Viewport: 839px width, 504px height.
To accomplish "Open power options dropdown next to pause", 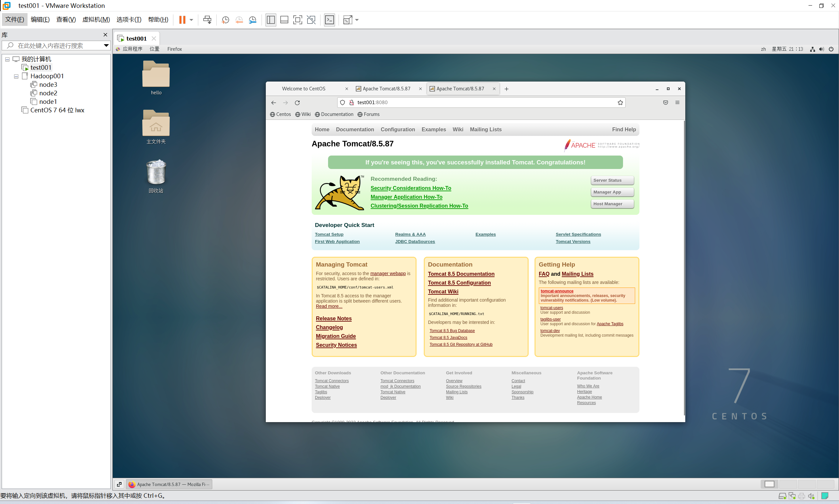I will coord(191,20).
